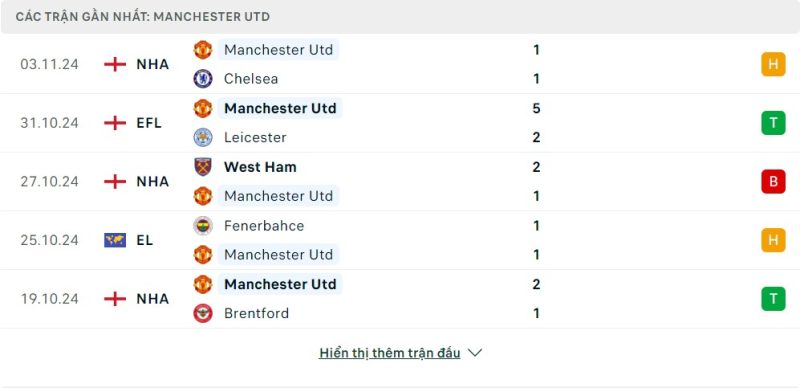Click the Brentford club crest icon
This screenshot has height=388, width=800.
click(203, 313)
